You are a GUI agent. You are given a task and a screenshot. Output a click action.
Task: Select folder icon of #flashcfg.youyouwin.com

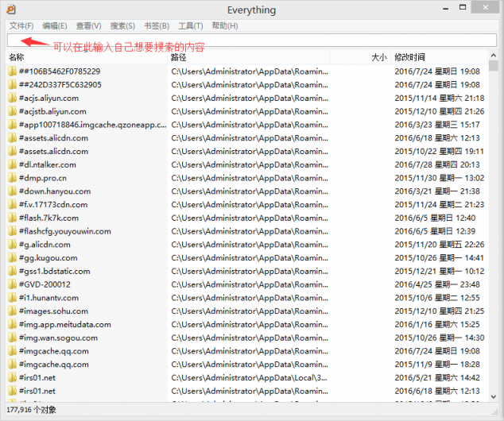[x=12, y=231]
